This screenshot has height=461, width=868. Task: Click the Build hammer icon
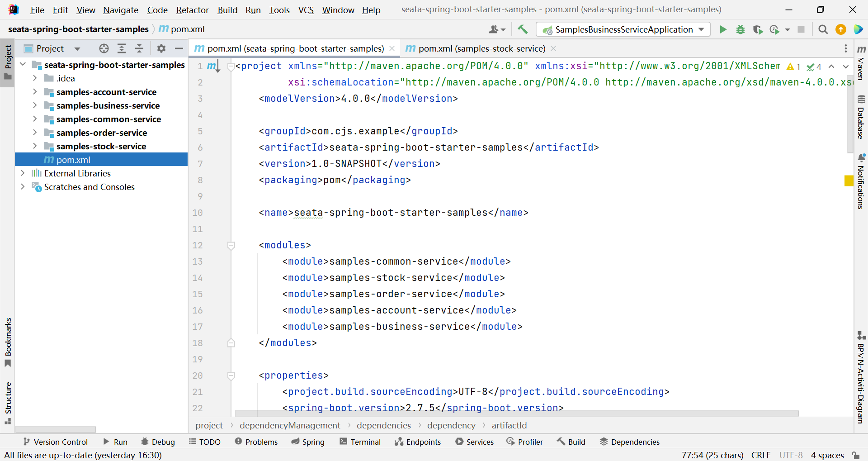click(523, 29)
